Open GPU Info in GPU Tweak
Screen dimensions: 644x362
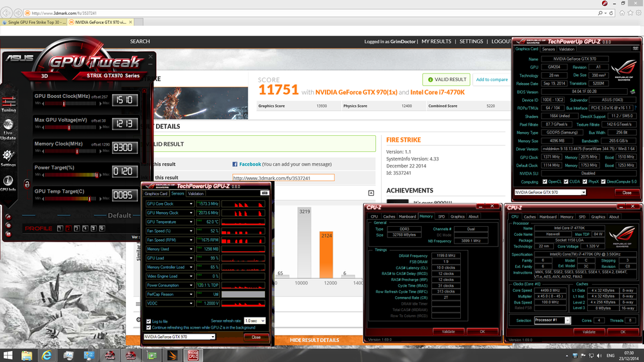click(8, 183)
